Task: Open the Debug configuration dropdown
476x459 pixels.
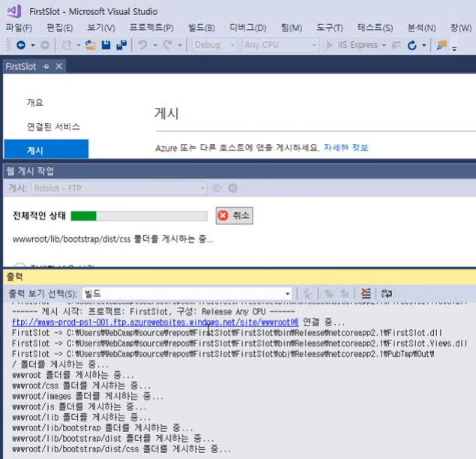Action: coord(214,45)
